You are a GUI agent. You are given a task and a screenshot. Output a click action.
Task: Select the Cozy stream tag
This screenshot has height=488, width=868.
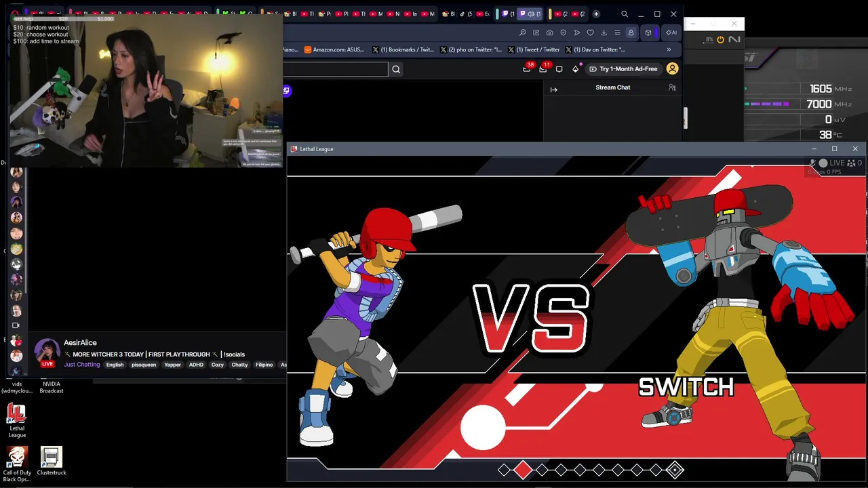[x=217, y=365]
